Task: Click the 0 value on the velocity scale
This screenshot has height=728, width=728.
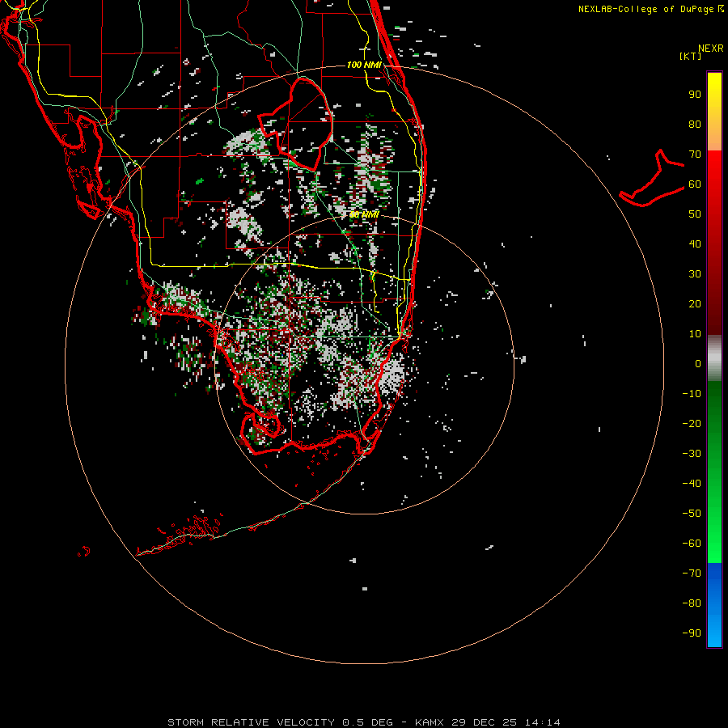Action: [698, 363]
